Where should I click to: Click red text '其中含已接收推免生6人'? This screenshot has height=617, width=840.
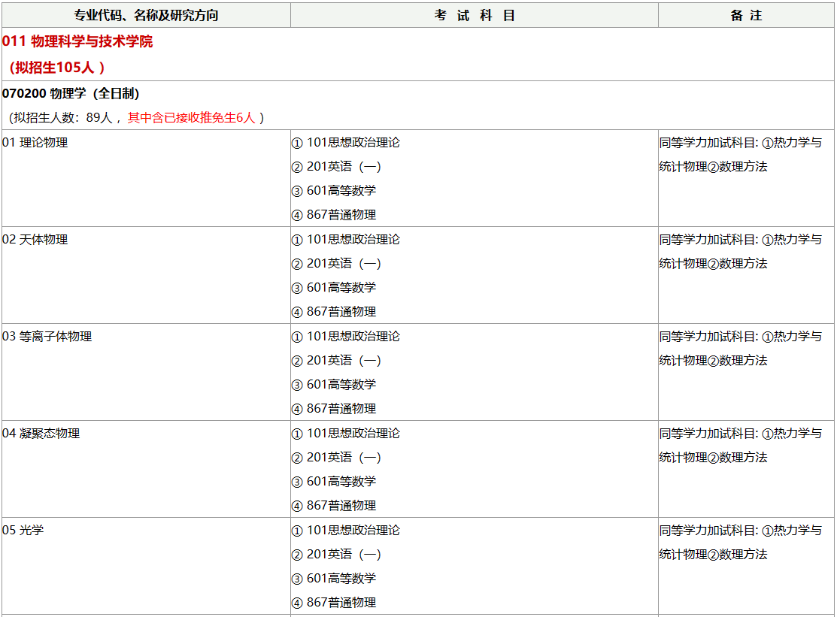[x=191, y=117]
